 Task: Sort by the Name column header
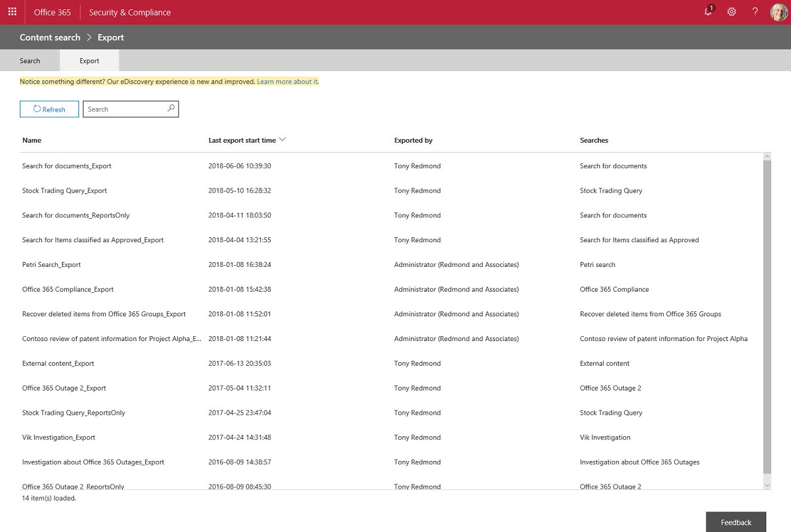32,140
